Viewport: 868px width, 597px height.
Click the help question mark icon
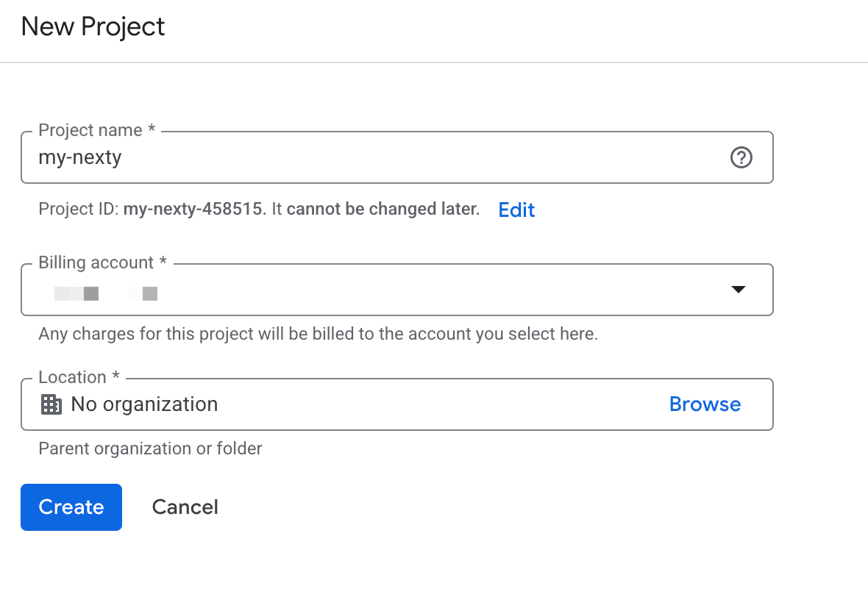pyautogui.click(x=741, y=157)
